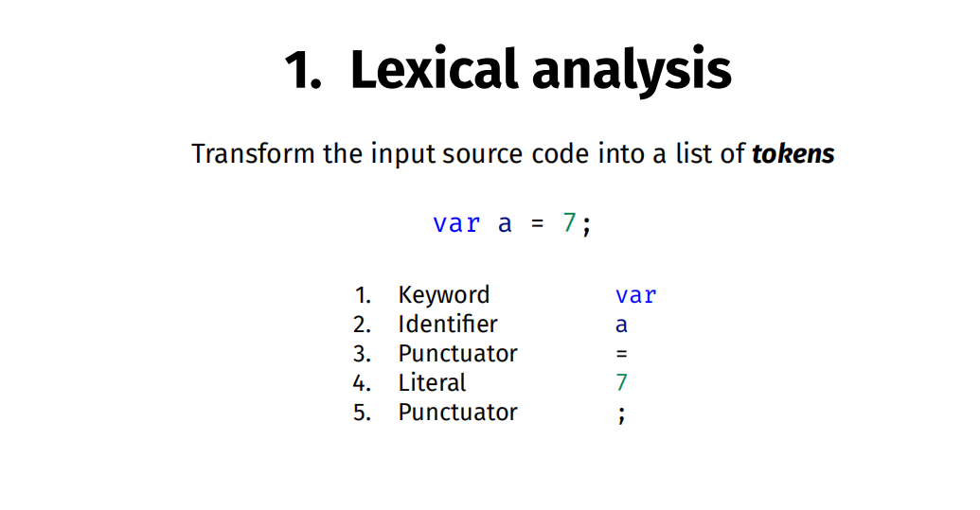
Task: Click "var" in the code line
Action: 456,224
